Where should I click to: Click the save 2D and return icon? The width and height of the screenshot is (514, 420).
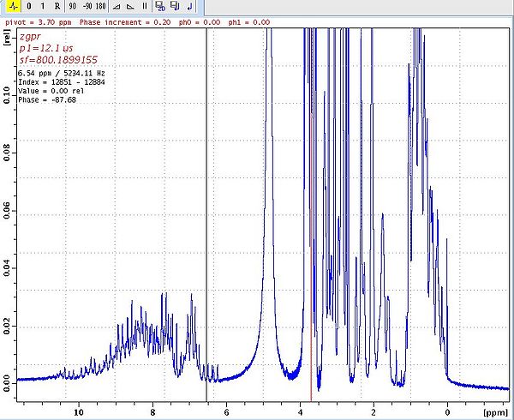160,7
